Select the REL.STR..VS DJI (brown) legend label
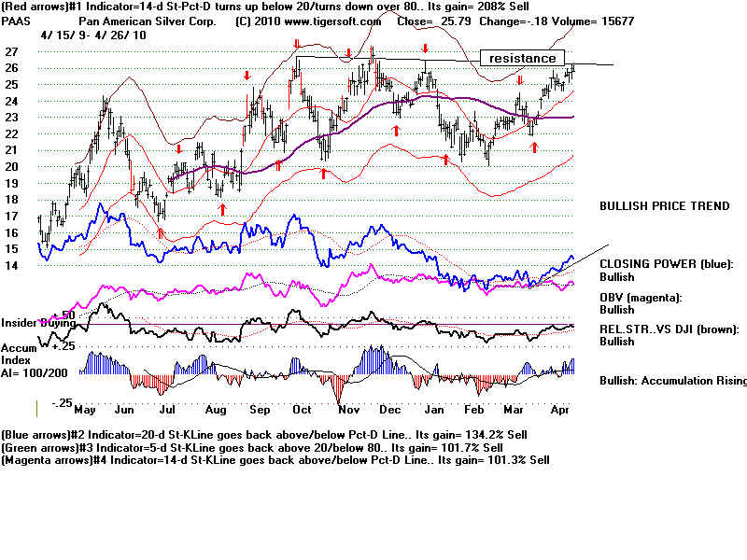 (669, 329)
